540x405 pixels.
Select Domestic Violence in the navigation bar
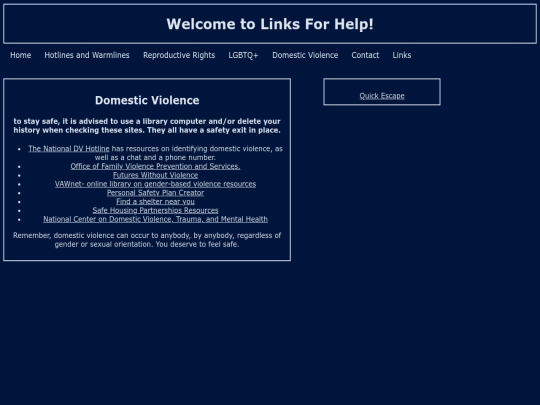(x=305, y=55)
